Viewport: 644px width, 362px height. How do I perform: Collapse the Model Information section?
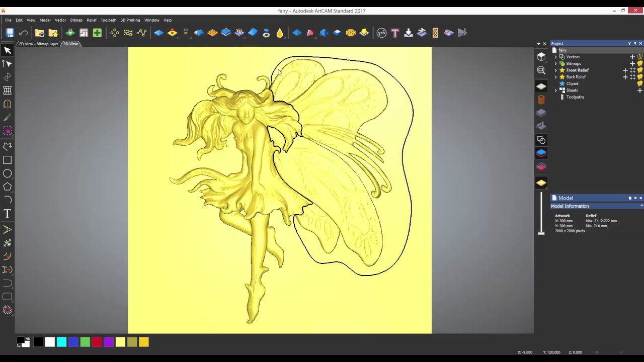pos(641,206)
